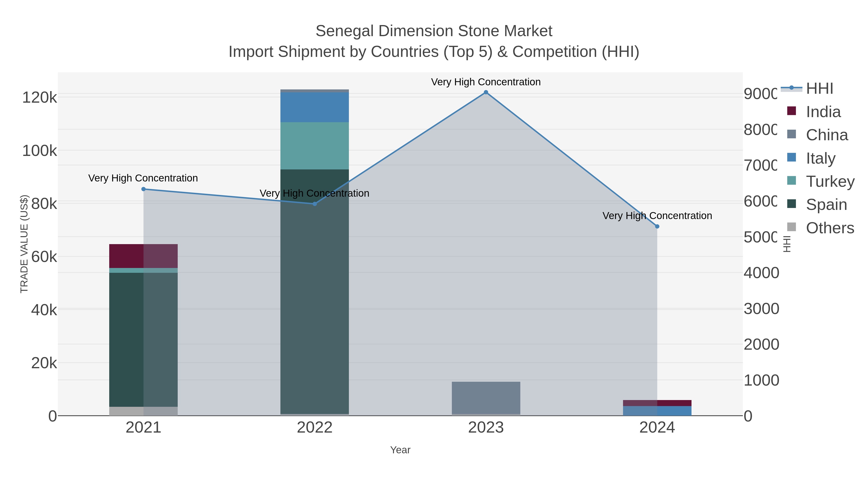
Task: Click the Senegal Dimension Stone Market title
Action: [434, 31]
